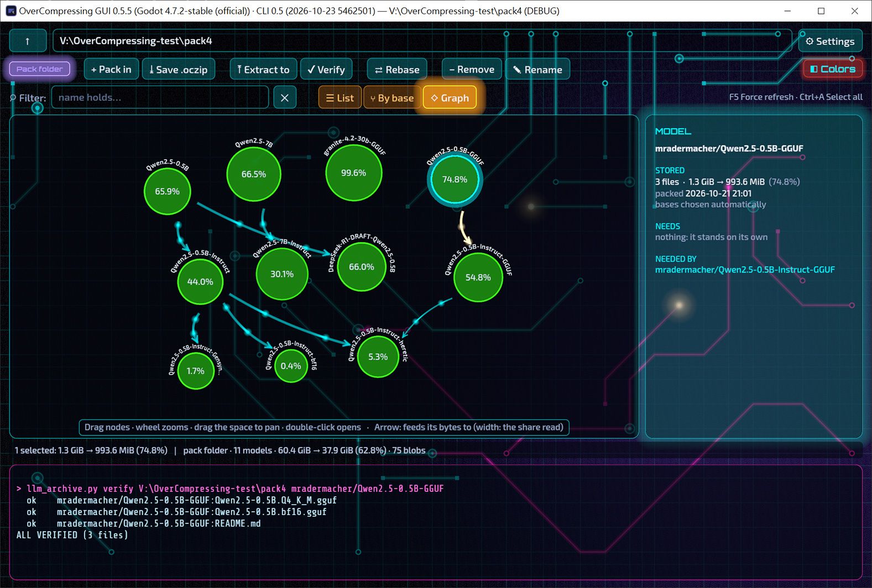Switch to By base view
The height and width of the screenshot is (588, 872).
(x=392, y=98)
